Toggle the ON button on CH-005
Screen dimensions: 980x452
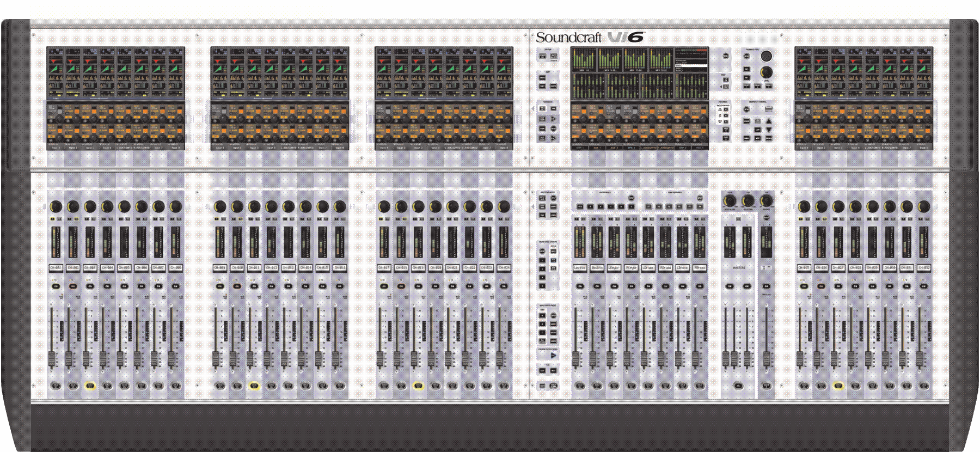[124, 286]
